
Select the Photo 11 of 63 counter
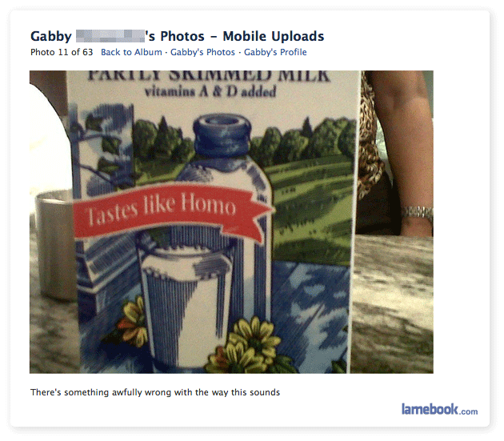tap(62, 52)
